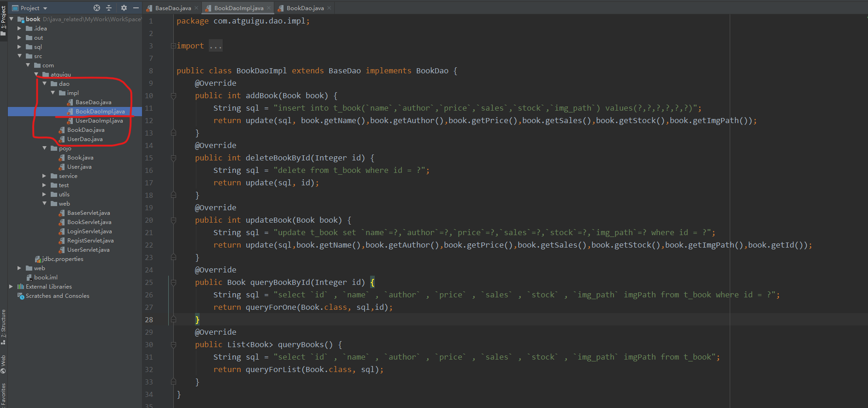Select UserServlet.java in the tree

pos(89,249)
